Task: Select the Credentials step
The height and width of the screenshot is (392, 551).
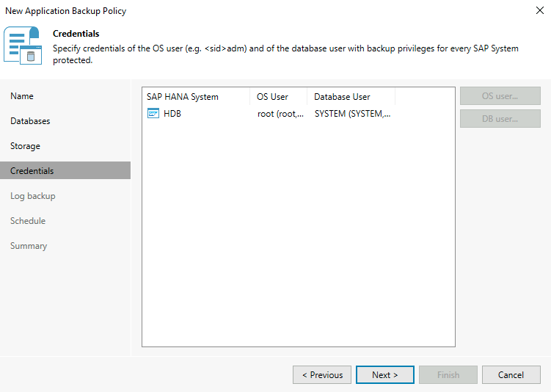Action: click(32, 171)
